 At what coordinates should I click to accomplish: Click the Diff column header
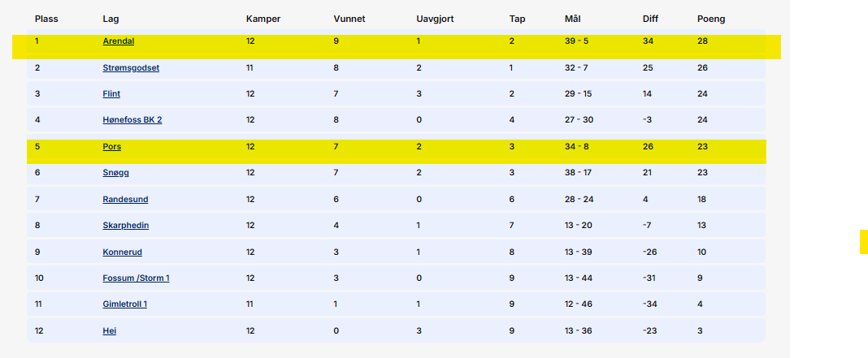point(650,19)
